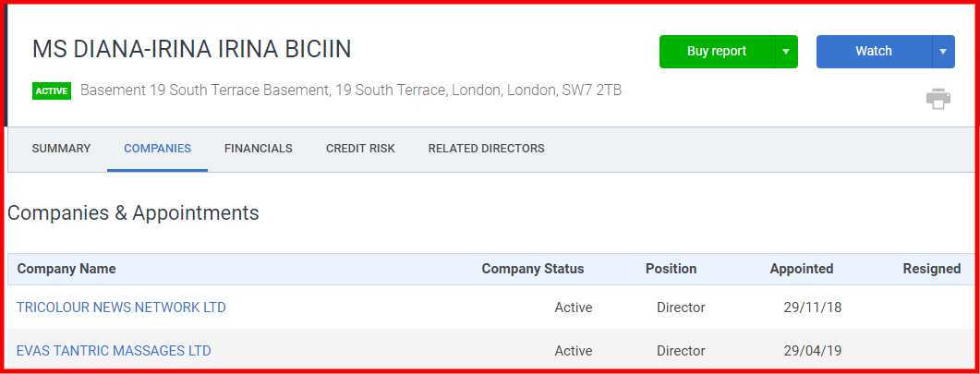
Task: Click the Resigned column header
Action: [931, 269]
